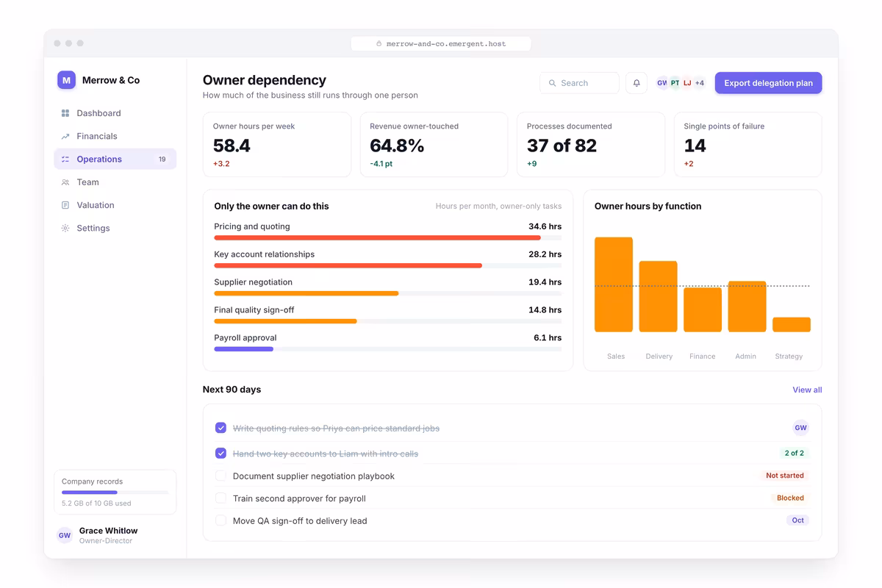Click the Payroll approval bar
Viewport: 882px width, 588px height.
pos(387,349)
